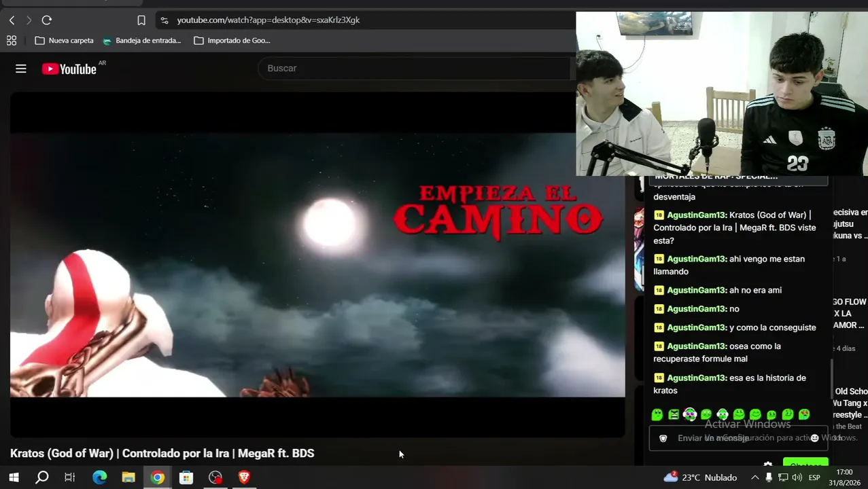Image resolution: width=868 pixels, height=489 pixels.
Task: Switch to Google Chrome on the taskbar
Action: tap(157, 477)
